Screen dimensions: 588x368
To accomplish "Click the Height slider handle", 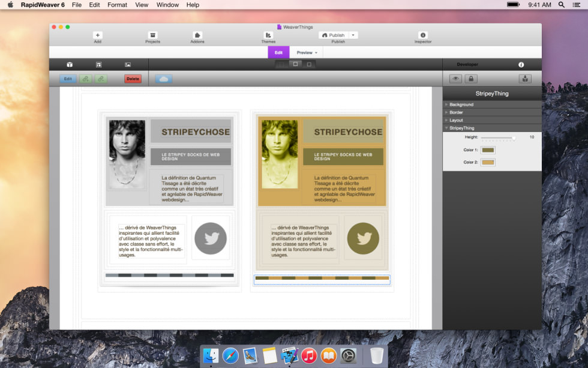I will 514,137.
